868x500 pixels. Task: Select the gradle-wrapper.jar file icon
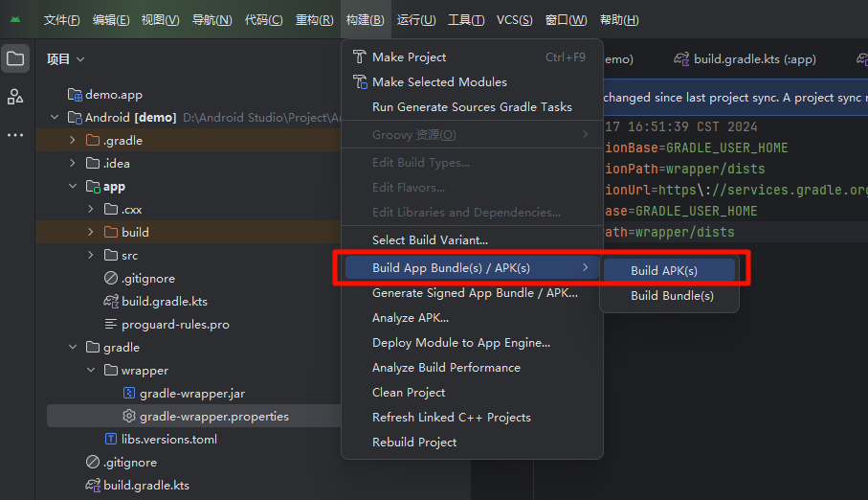(129, 394)
